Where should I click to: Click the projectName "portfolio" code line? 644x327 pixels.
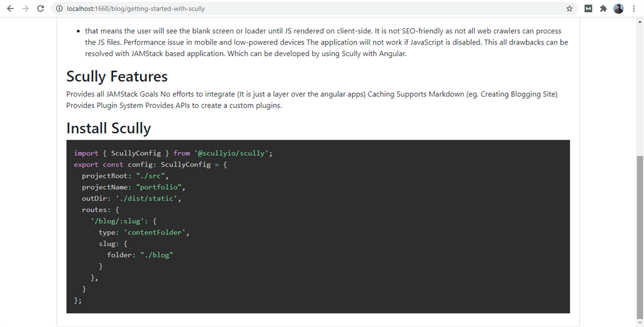coord(133,187)
